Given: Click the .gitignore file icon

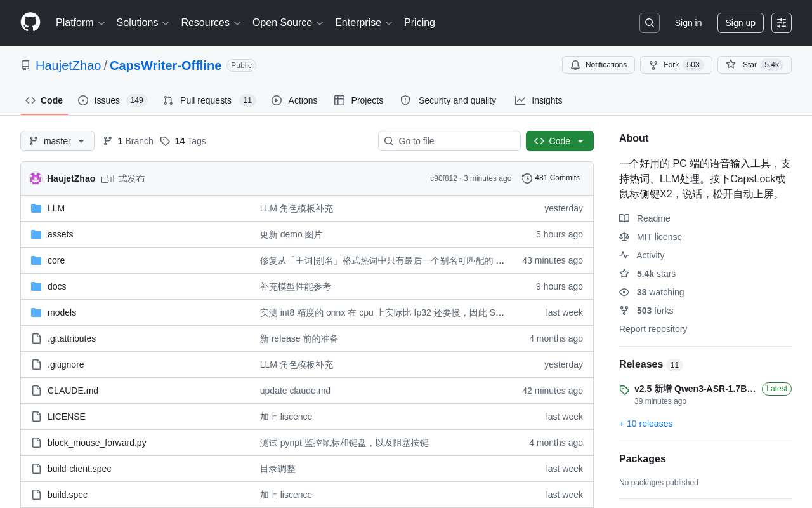Looking at the screenshot, I should [x=36, y=364].
